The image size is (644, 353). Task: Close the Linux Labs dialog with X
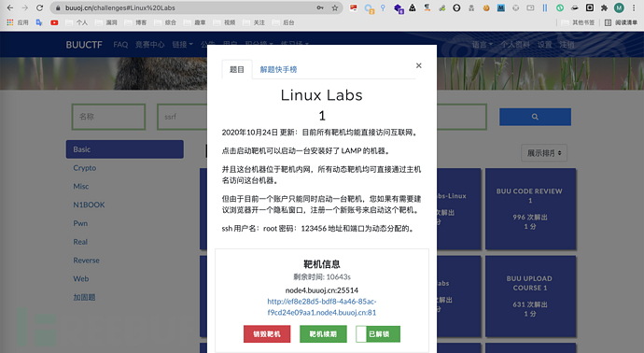[x=418, y=65]
